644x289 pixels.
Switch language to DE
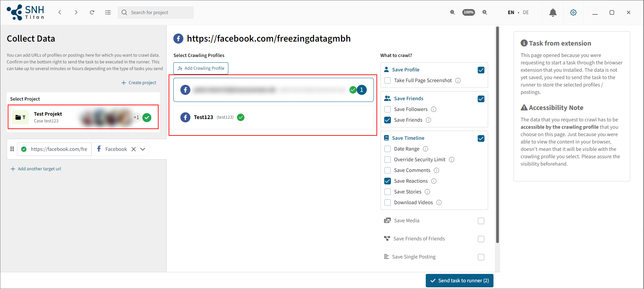[x=526, y=12]
